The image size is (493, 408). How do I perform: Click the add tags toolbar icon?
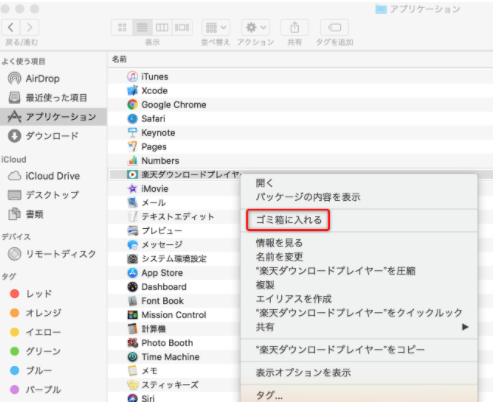point(334,27)
